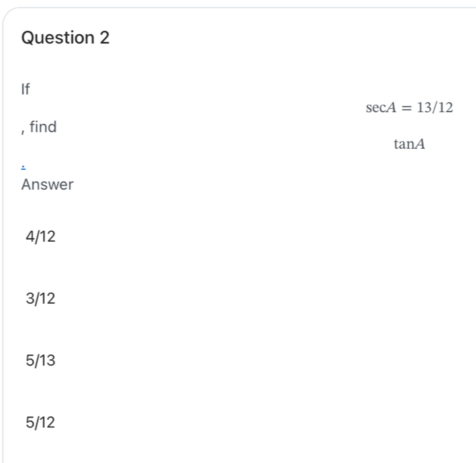Click the 13/12 fraction in equation

tap(435, 108)
